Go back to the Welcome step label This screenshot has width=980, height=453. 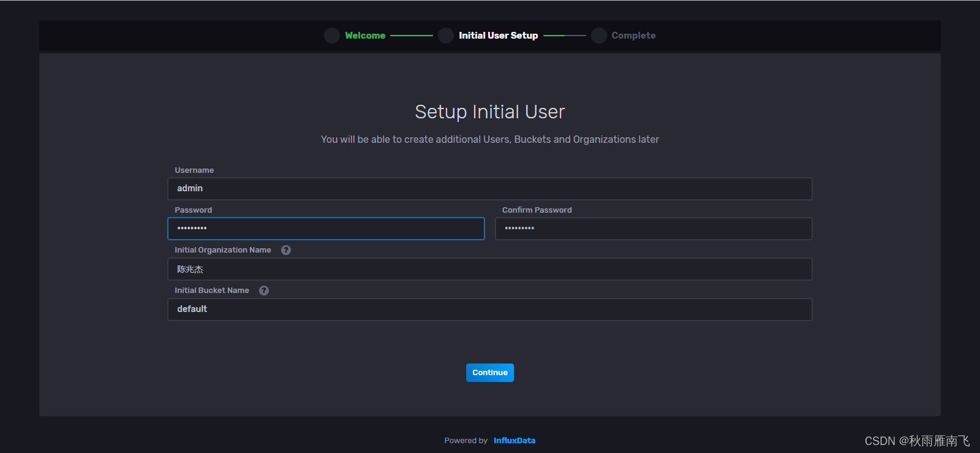click(365, 36)
